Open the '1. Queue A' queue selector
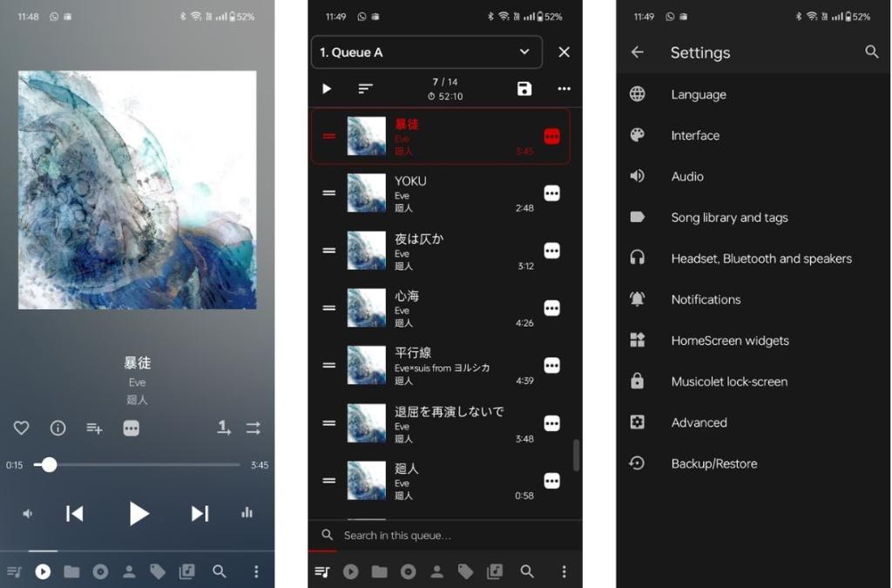This screenshot has height=588, width=892. coord(426,52)
